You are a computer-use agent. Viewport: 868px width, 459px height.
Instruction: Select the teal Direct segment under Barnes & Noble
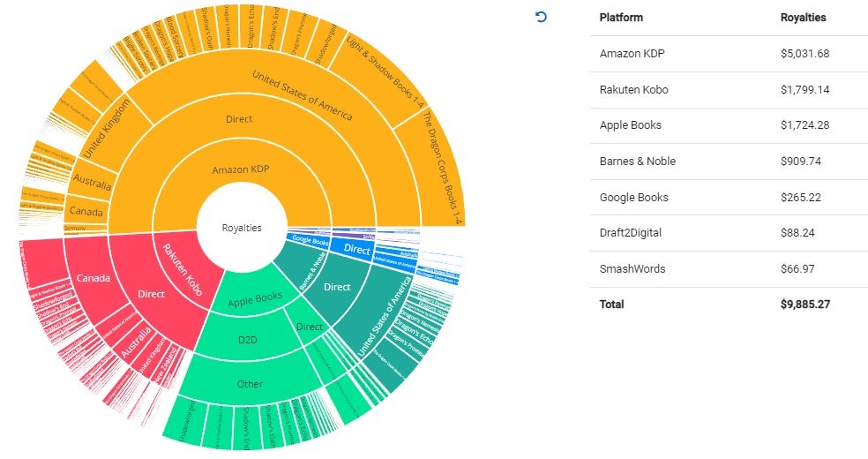coord(337,287)
